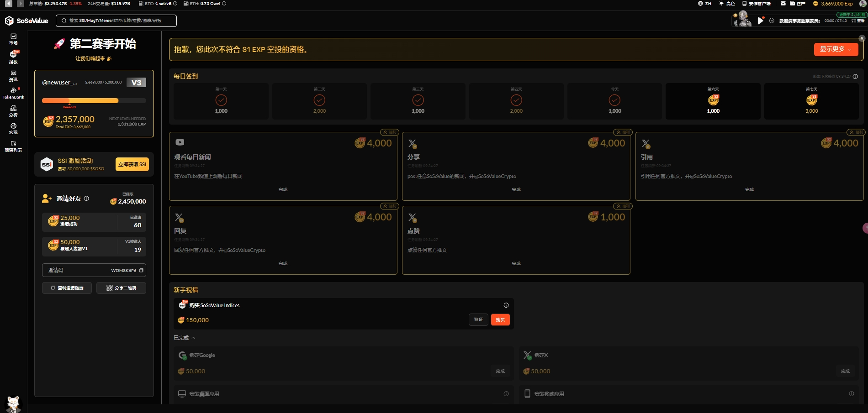Image resolution: width=868 pixels, height=413 pixels.
Task: Go back with the left arrow button
Action: 8,4
